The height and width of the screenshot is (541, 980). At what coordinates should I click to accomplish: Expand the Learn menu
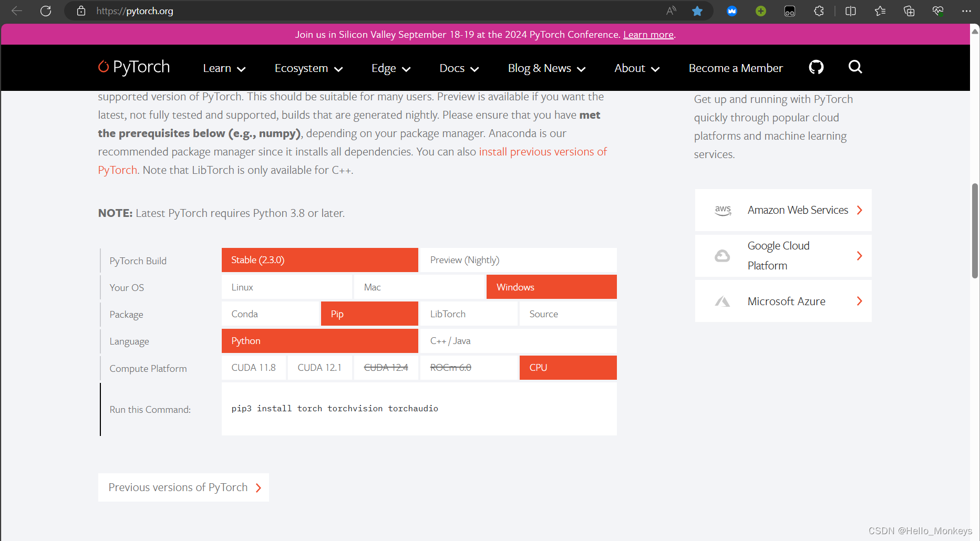pyautogui.click(x=224, y=68)
